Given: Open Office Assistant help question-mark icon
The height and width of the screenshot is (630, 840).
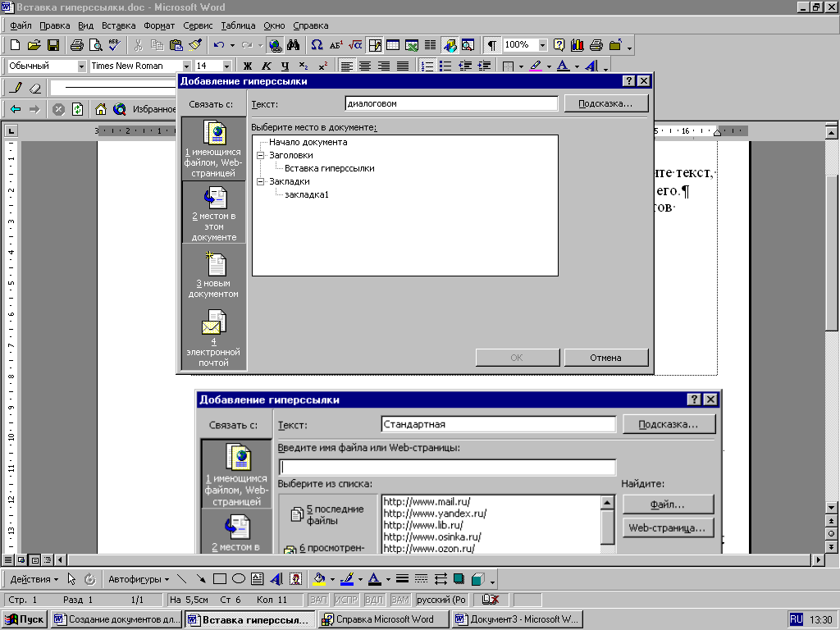Looking at the screenshot, I should point(559,45).
